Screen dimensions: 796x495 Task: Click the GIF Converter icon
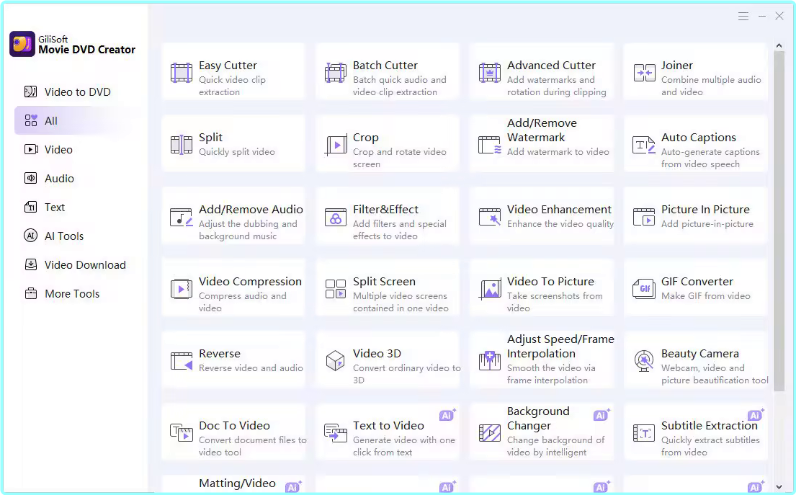644,289
